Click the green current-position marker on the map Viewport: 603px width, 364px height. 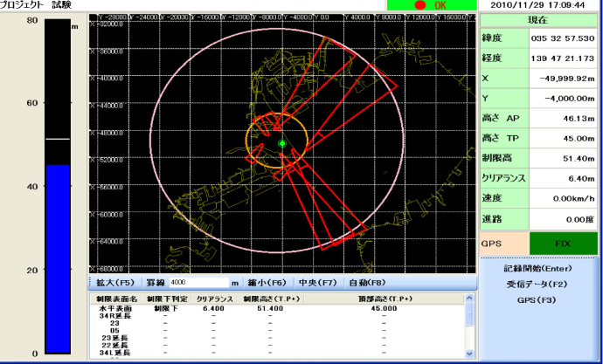point(282,144)
